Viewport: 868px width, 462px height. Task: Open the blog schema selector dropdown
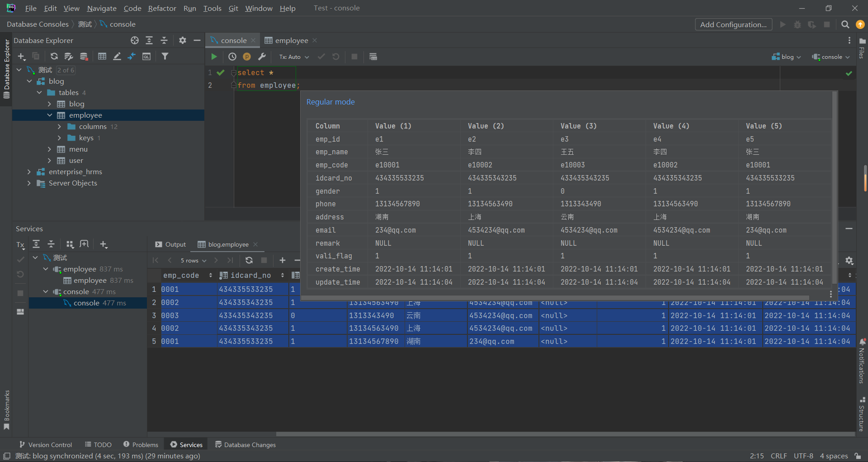click(x=787, y=57)
